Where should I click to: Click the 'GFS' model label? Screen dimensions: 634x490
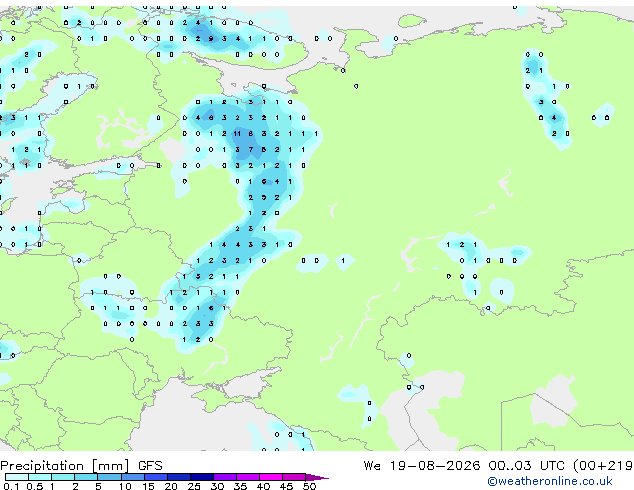click(x=150, y=466)
